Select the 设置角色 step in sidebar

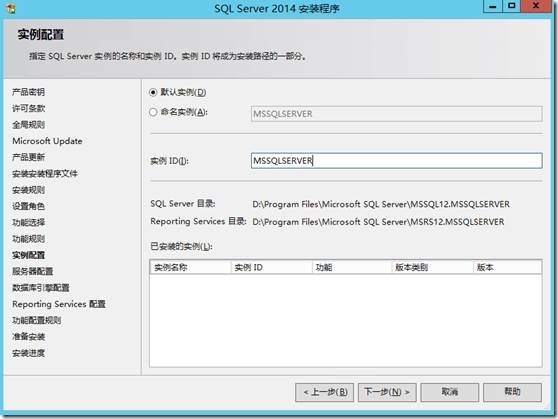click(x=28, y=206)
